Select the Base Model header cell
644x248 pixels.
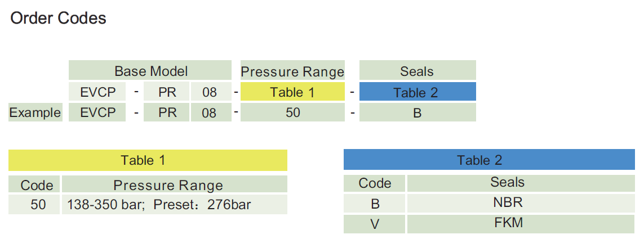tap(150, 71)
